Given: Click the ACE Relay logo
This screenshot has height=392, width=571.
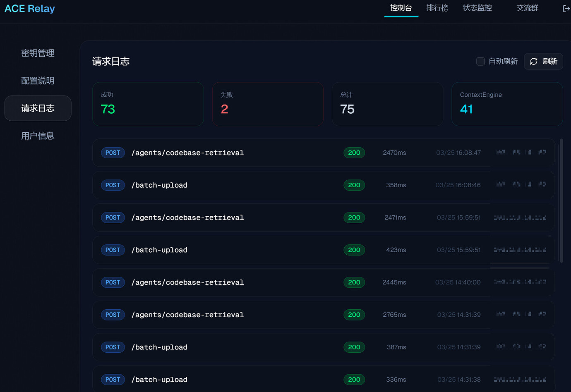Looking at the screenshot, I should 30,9.
